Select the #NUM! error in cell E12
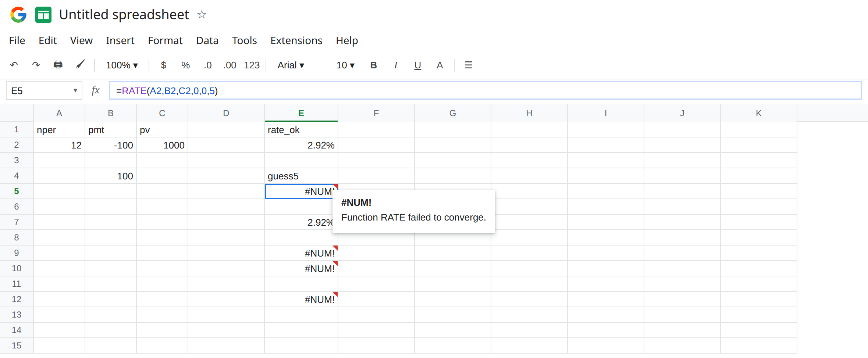 pos(301,300)
